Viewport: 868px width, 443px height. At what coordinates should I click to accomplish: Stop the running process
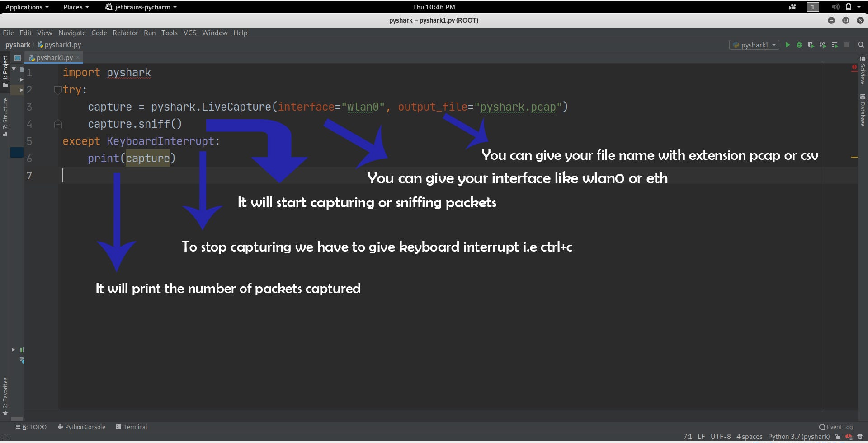point(846,45)
